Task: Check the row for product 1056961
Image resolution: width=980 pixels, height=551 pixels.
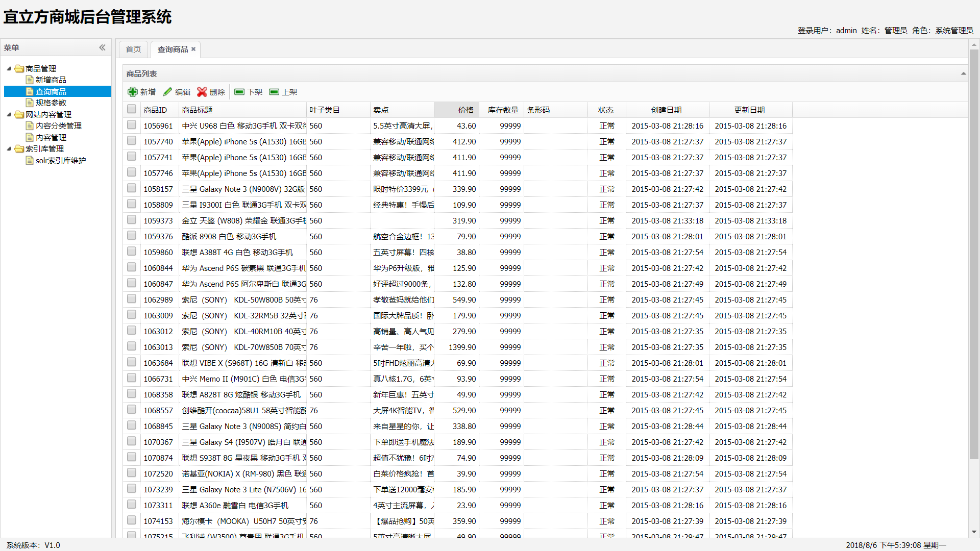Action: tap(132, 125)
